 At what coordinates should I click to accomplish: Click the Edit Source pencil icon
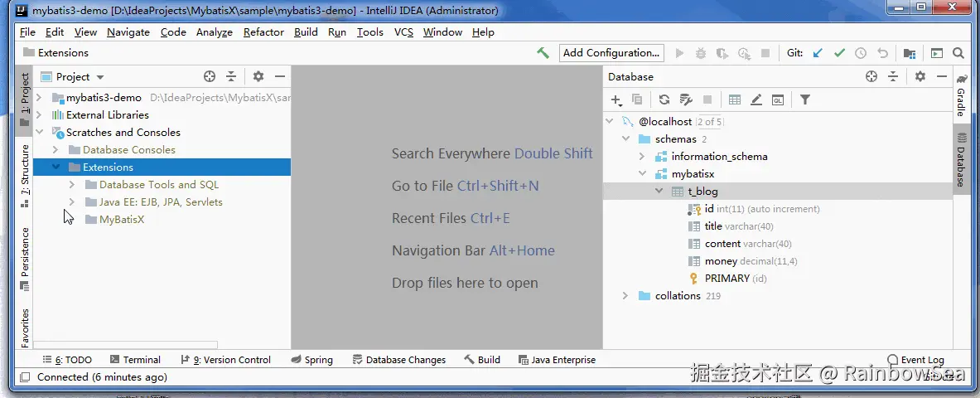[x=756, y=99]
